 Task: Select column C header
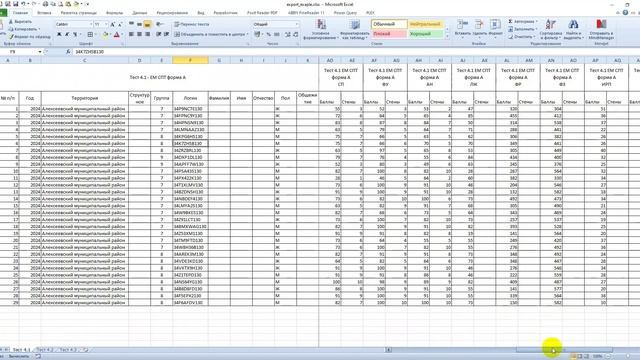84,60
